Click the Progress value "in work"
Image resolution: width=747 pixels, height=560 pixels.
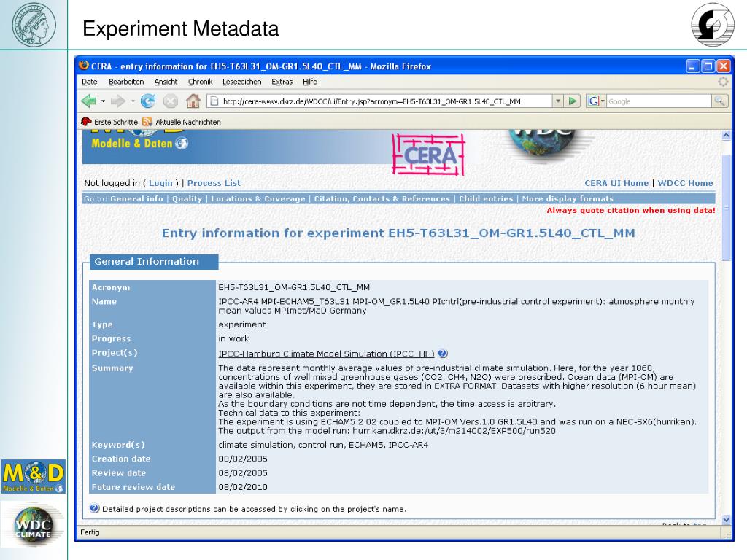(x=233, y=338)
